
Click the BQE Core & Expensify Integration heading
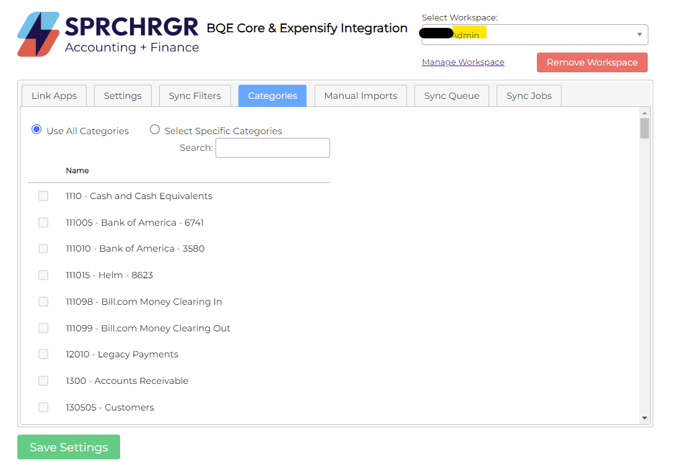tap(307, 28)
